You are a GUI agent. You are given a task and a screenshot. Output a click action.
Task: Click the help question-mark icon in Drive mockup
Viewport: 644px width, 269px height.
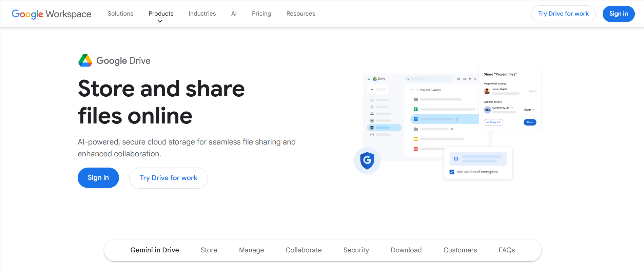[458, 79]
